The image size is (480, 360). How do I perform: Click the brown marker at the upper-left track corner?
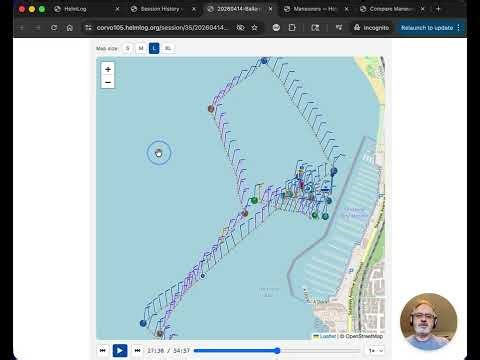coord(211,108)
